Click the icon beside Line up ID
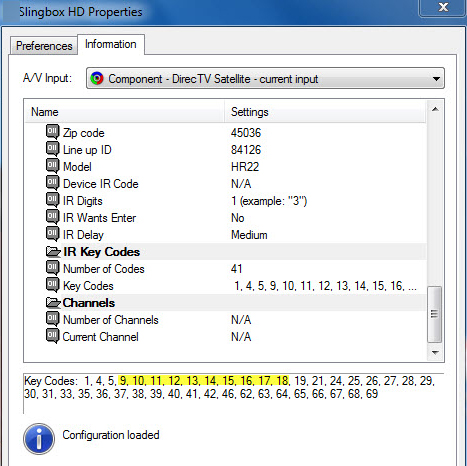Image resolution: width=467 pixels, height=466 pixels. pyautogui.click(x=52, y=149)
